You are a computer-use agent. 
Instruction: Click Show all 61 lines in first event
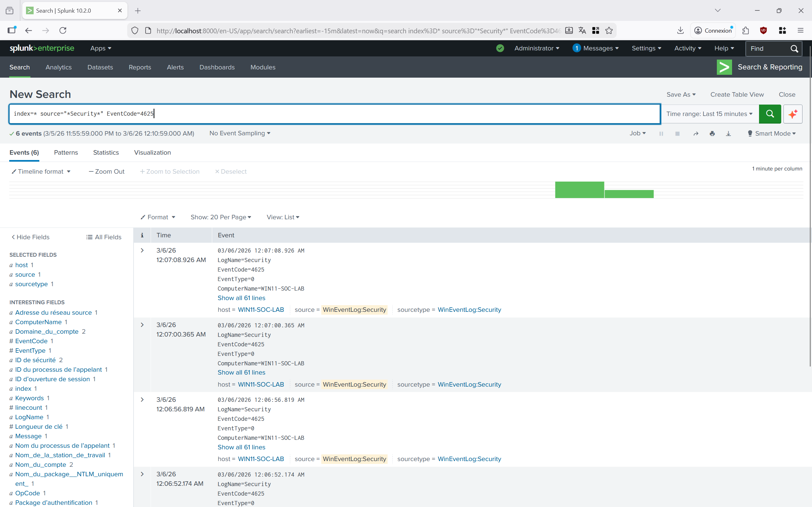click(x=241, y=298)
